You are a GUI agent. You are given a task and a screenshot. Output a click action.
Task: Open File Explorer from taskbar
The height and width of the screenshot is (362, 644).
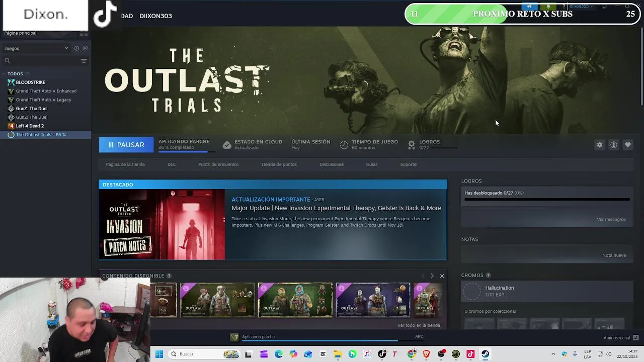coord(338,354)
